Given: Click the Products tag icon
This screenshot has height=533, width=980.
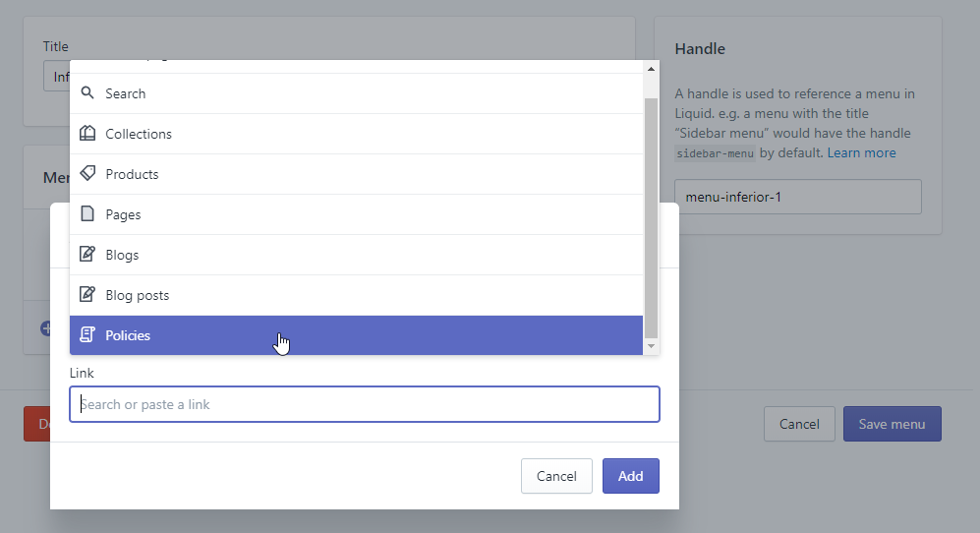Looking at the screenshot, I should tap(87, 174).
